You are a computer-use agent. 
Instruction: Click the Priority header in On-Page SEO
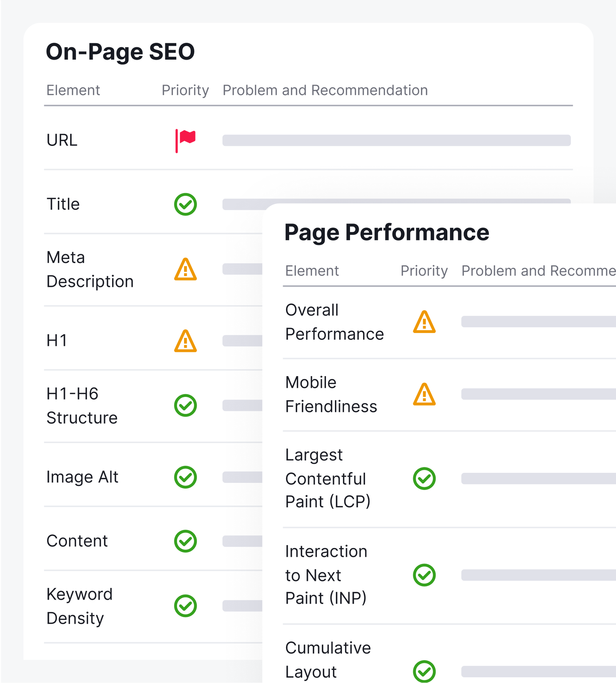coord(185,90)
